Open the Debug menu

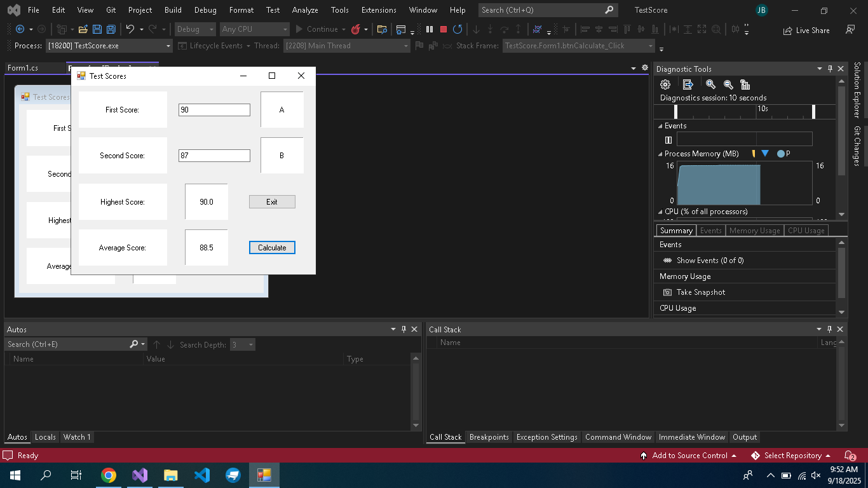click(x=205, y=10)
